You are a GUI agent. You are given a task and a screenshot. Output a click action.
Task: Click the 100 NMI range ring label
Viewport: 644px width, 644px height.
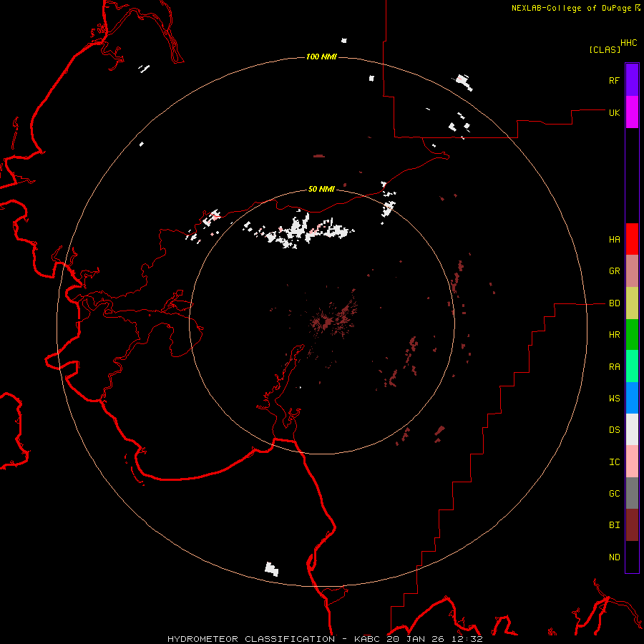pos(321,57)
